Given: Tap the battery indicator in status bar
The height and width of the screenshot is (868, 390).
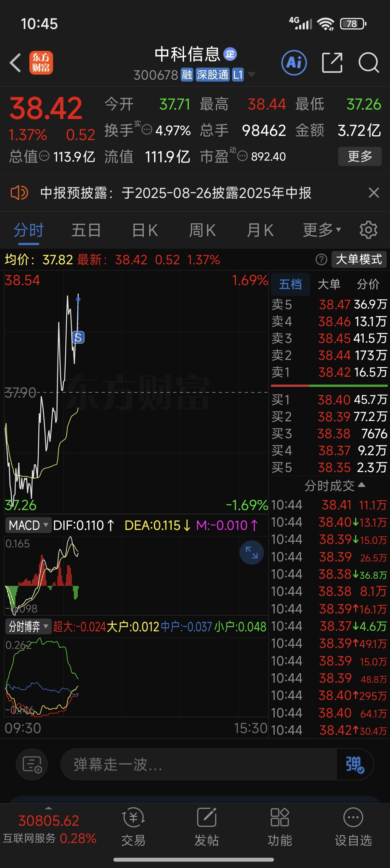Looking at the screenshot, I should tap(353, 24).
